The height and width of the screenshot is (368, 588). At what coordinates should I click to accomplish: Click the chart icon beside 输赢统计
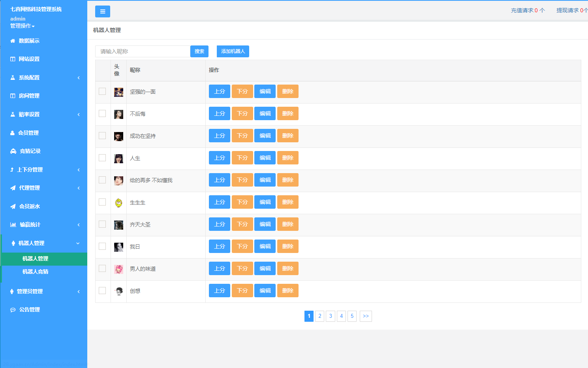pyautogui.click(x=13, y=225)
